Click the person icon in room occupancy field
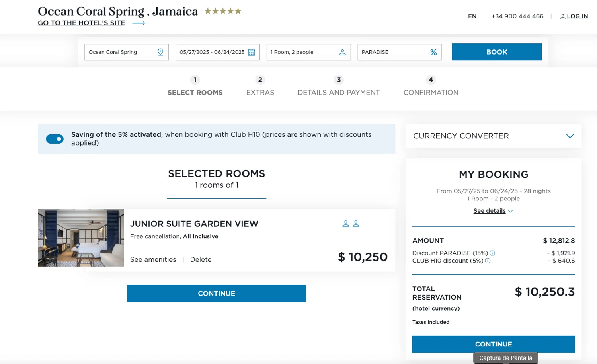Viewport: 597px width, 364px height. tap(342, 52)
